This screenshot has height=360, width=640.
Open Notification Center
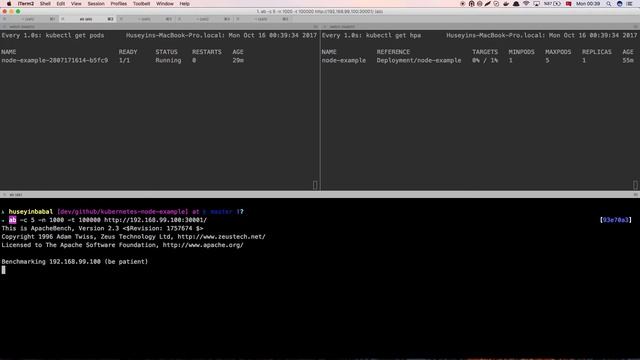[630, 4]
